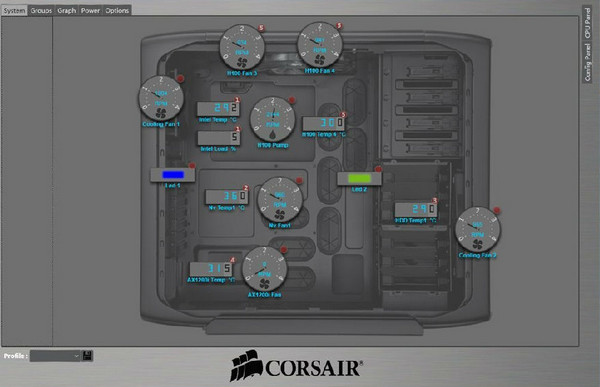This screenshot has height=387, width=600.
Task: Select the H100 Temp 4 readout
Action: click(324, 124)
